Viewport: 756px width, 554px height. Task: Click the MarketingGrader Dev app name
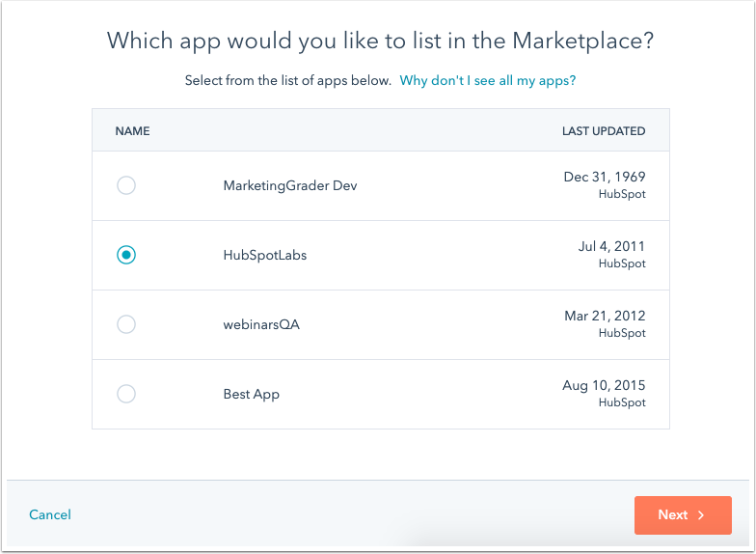pos(290,185)
